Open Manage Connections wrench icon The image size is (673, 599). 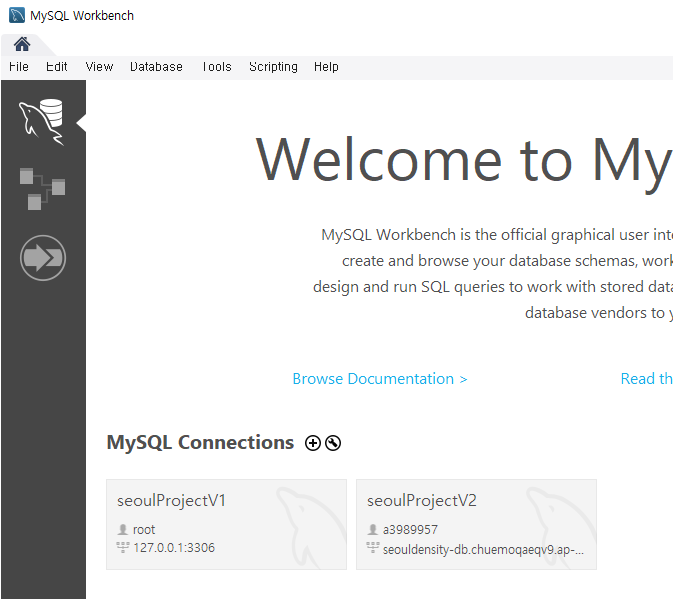tap(333, 443)
